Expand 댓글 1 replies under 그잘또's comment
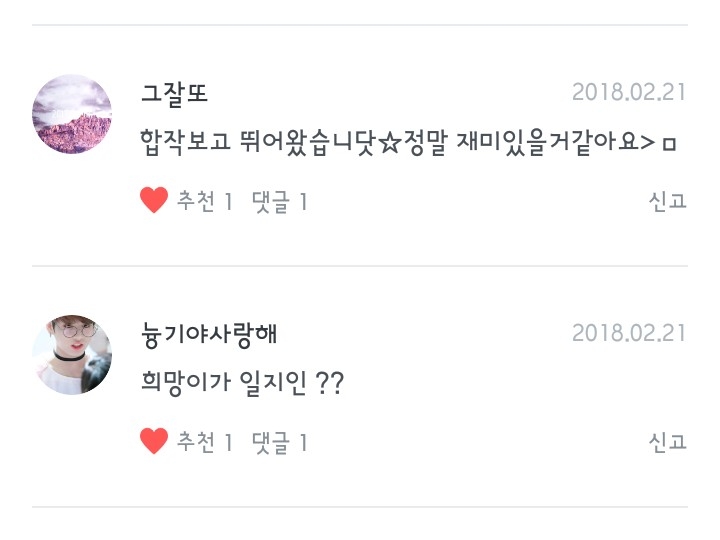This screenshot has width=720, height=540. (279, 202)
